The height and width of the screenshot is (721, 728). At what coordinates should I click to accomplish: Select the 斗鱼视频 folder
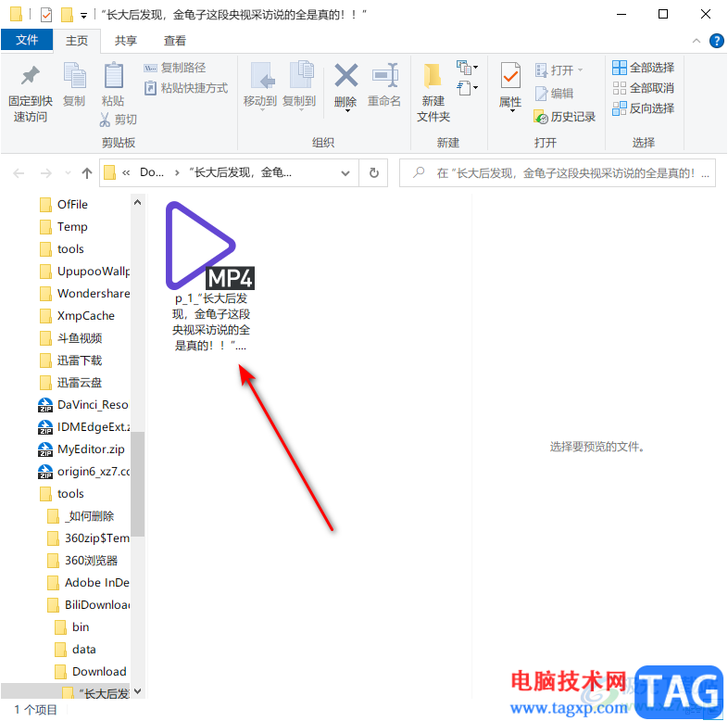71,338
